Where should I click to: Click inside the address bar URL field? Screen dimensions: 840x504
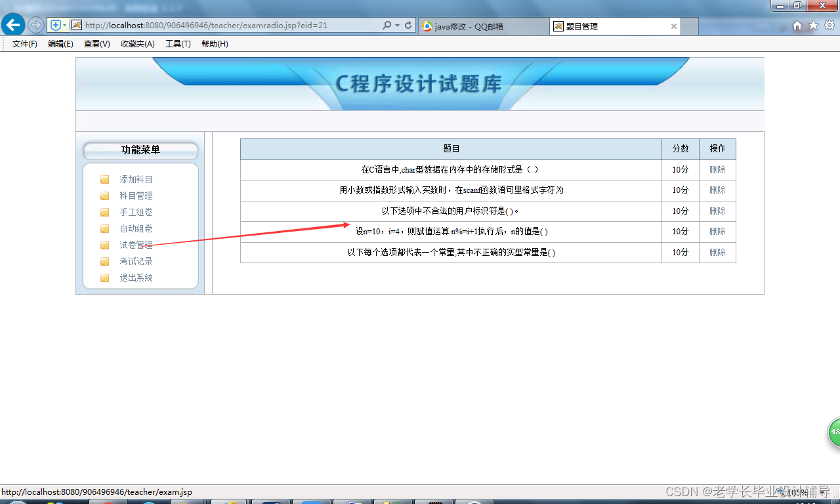coord(197,24)
